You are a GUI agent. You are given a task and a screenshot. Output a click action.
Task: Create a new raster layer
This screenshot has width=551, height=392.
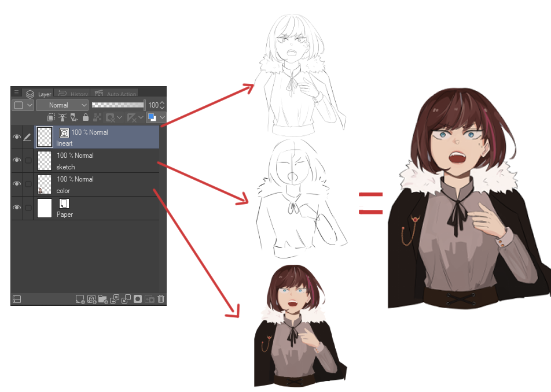79,299
